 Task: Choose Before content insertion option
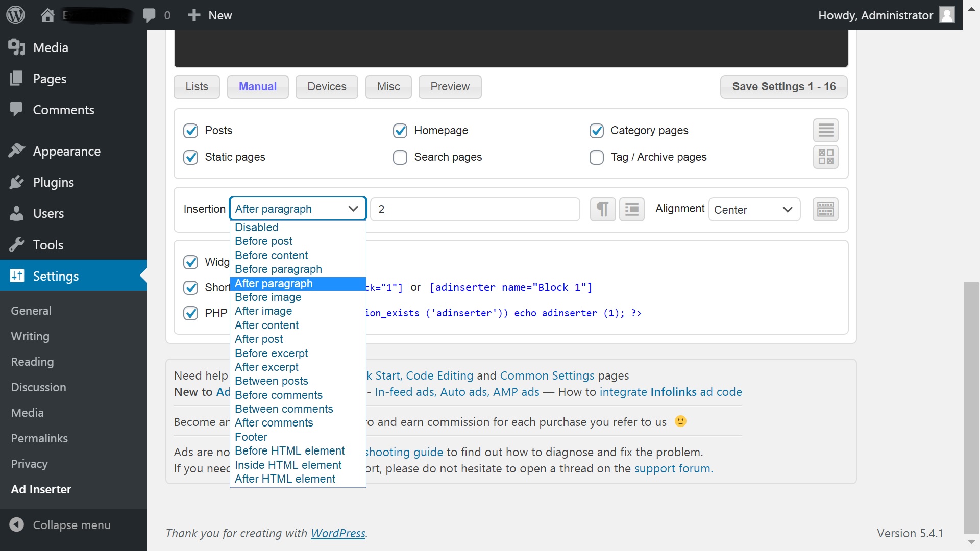[x=298, y=255]
